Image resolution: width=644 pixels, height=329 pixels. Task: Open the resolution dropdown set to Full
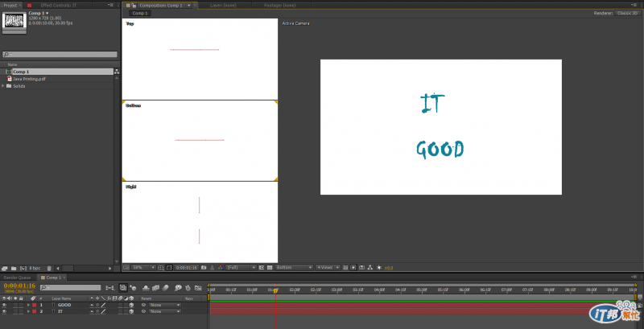click(x=242, y=268)
